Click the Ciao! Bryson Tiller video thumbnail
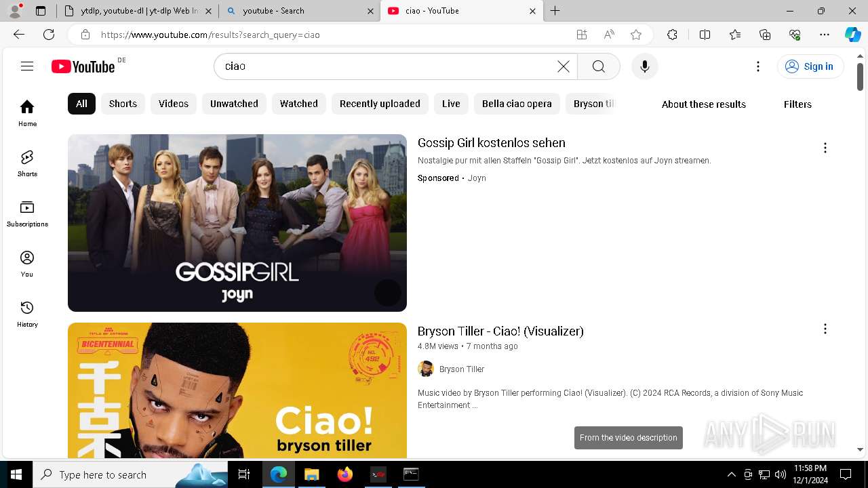This screenshot has width=868, height=488. coord(237,390)
